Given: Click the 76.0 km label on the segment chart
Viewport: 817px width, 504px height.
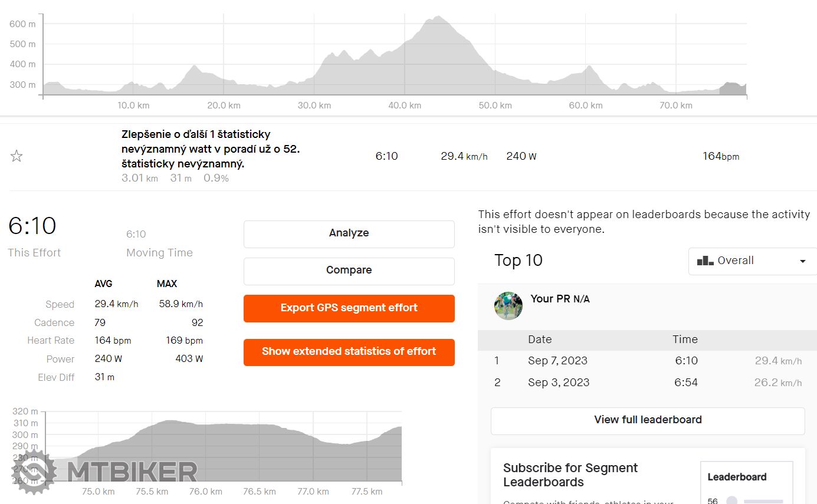Looking at the screenshot, I should point(205,492).
